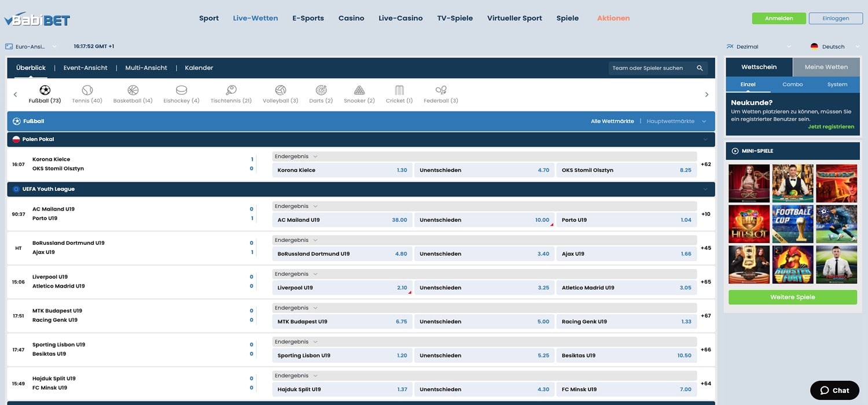
Task: Select the Darts sport icon
Action: tap(321, 90)
